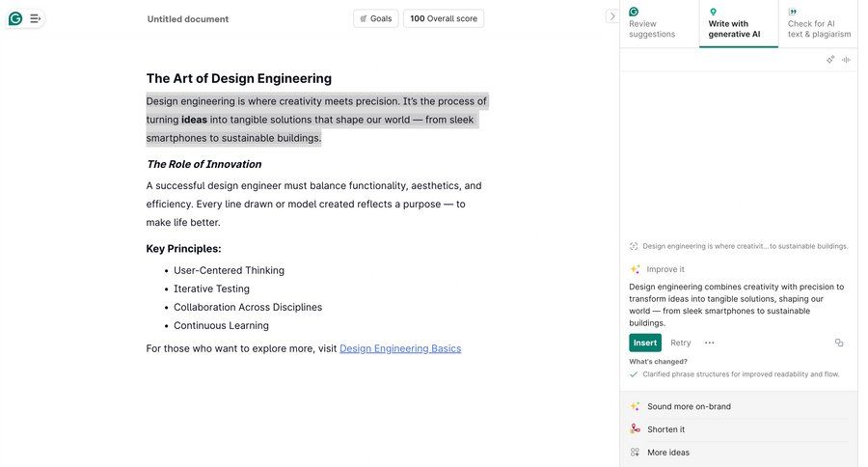Click the generated paragraph in AI panel
Viewport: 868px width, 467px height.
736,305
